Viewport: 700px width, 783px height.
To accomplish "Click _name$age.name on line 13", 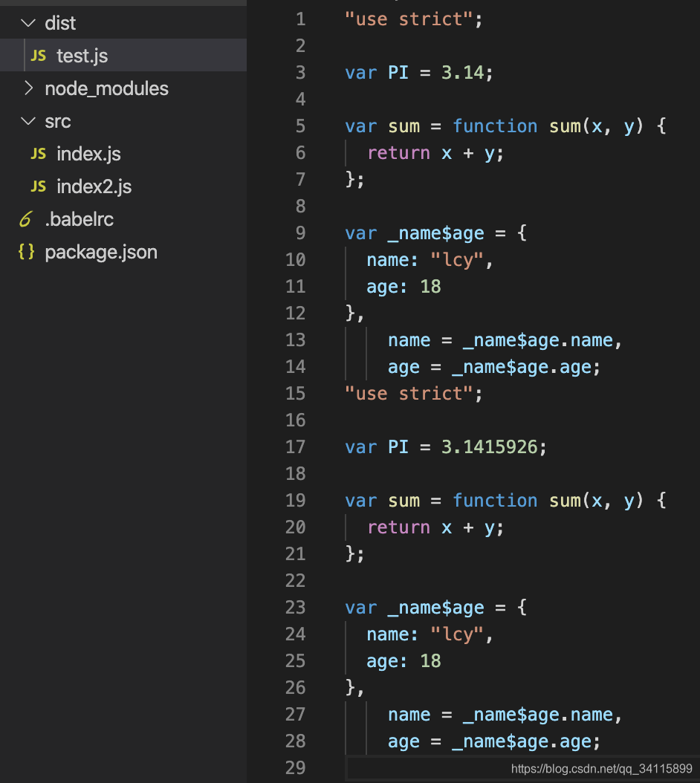I will [538, 340].
